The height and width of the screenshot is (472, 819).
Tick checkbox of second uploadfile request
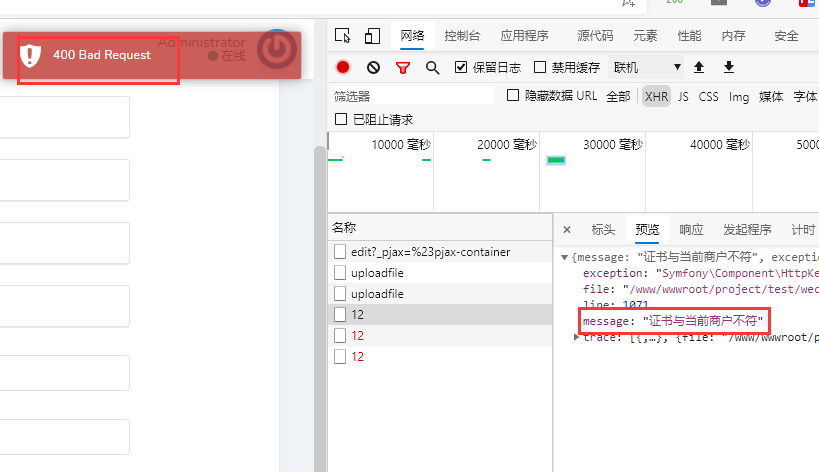[340, 294]
